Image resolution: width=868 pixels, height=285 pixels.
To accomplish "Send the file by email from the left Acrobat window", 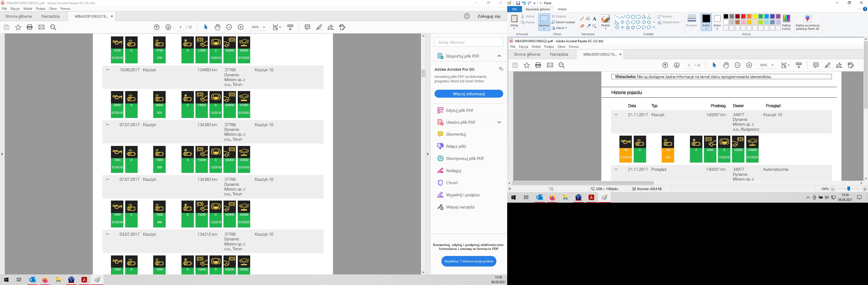I will pyautogui.click(x=41, y=27).
